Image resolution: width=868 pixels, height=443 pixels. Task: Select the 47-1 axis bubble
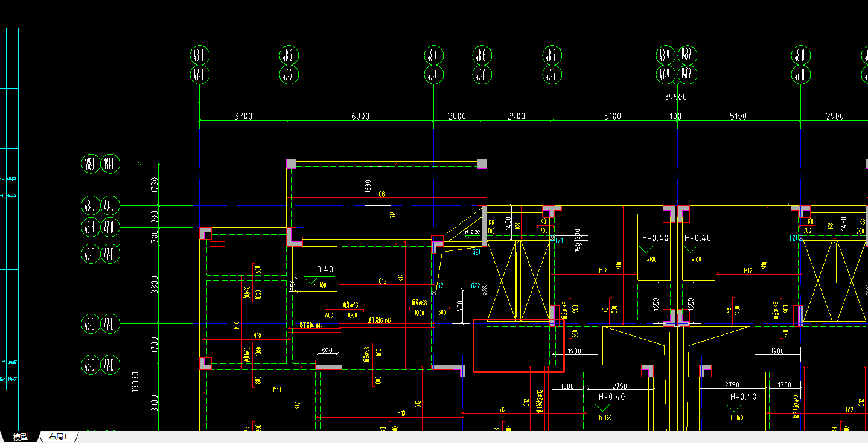click(199, 75)
